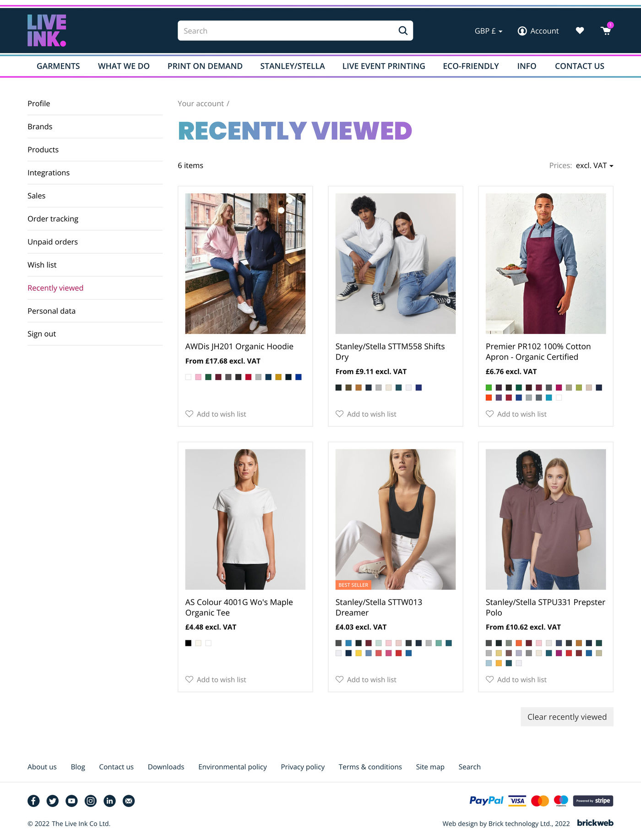This screenshot has width=641, height=840.
Task: Click the email envelope footer icon
Action: [x=129, y=801]
